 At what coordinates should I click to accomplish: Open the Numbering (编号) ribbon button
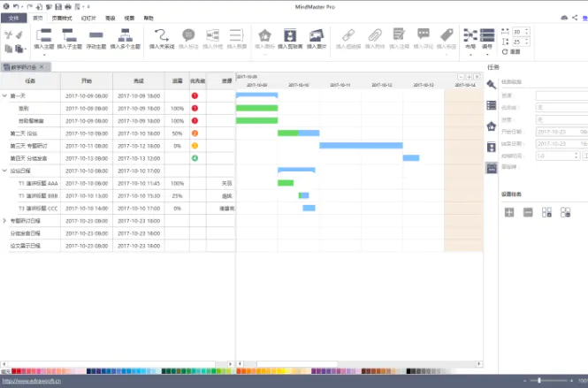(487, 39)
